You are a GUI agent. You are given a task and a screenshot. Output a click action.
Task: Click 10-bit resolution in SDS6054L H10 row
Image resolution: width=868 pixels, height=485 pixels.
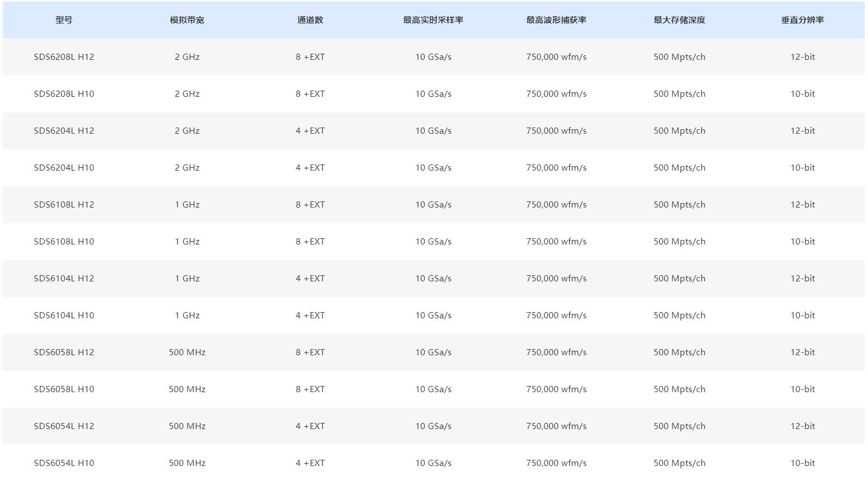click(803, 463)
